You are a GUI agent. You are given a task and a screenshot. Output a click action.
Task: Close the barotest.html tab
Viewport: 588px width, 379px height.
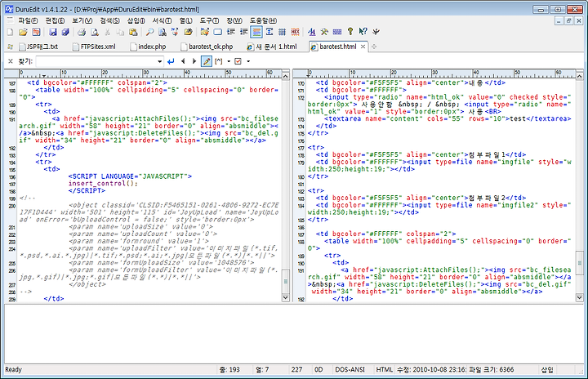[363, 47]
